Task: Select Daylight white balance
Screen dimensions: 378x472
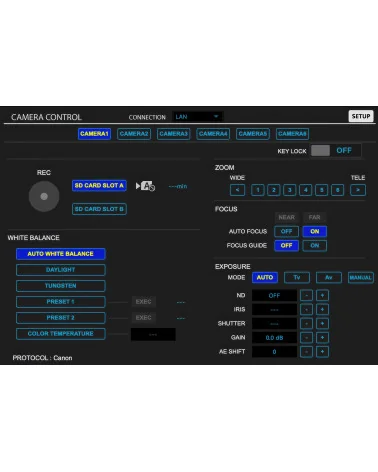Action: point(61,270)
